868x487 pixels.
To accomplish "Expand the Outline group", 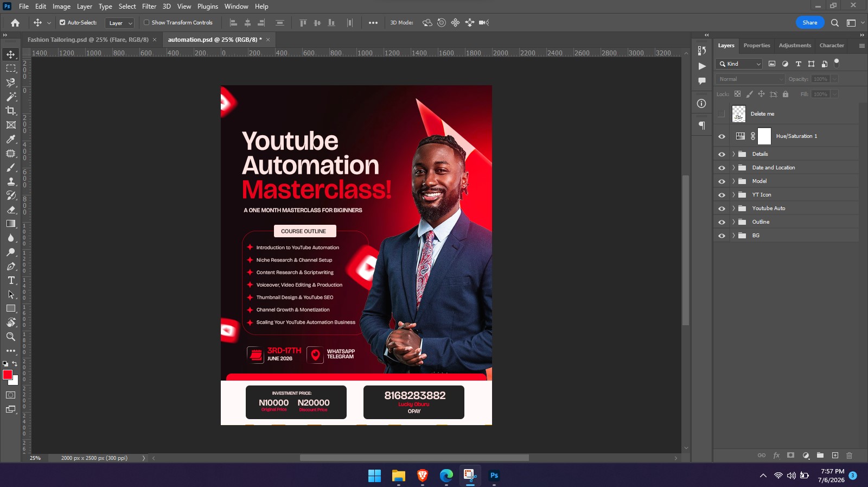I will click(733, 222).
